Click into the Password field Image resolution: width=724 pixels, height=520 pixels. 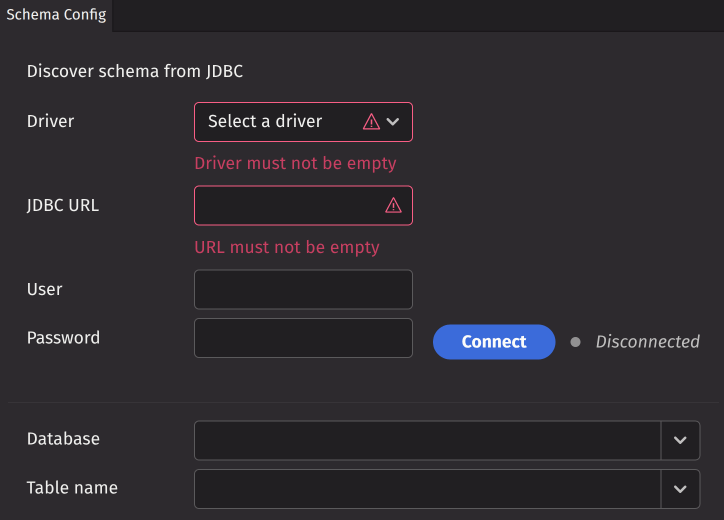click(x=303, y=338)
